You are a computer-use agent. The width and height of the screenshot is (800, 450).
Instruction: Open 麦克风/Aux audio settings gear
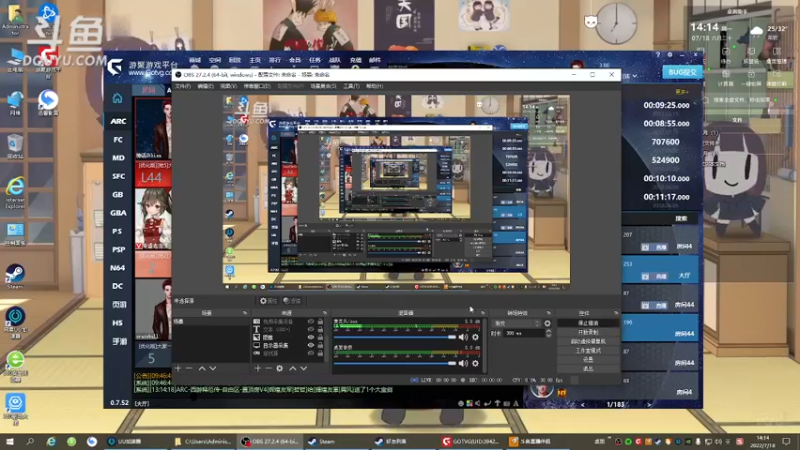point(476,337)
